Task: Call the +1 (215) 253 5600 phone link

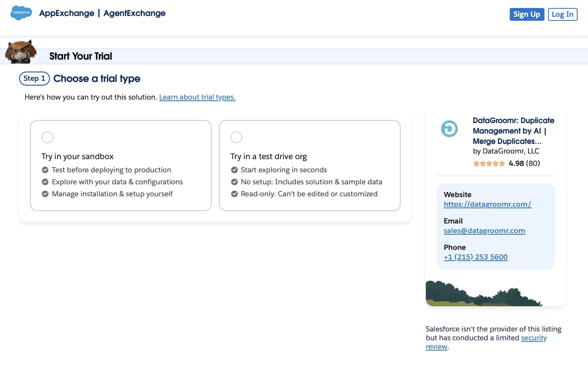Action: coord(475,257)
